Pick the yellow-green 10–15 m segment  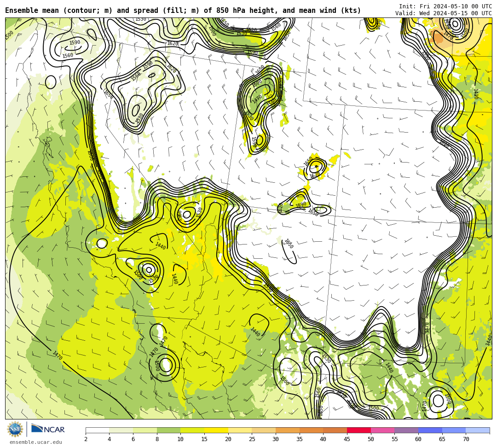pos(192,430)
